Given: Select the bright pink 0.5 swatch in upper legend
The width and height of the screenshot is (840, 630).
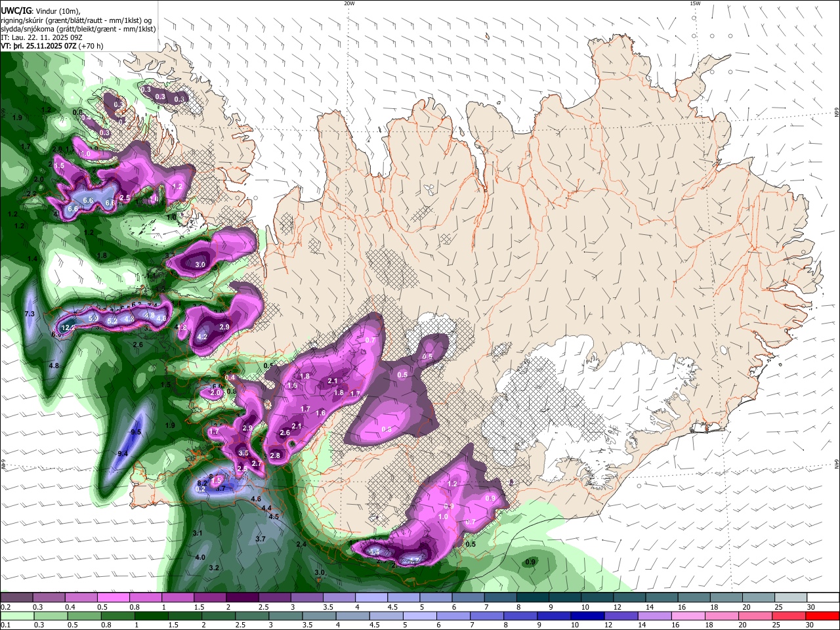Looking at the screenshot, I should [113, 598].
